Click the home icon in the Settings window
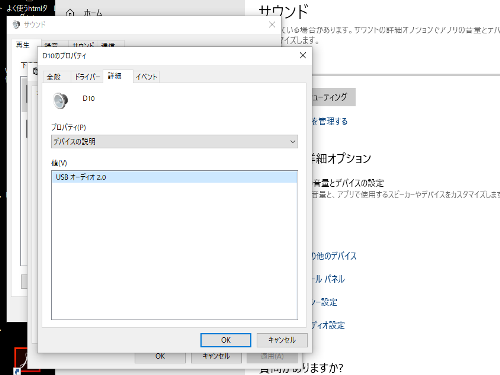The height and width of the screenshot is (375, 500). pos(70,13)
